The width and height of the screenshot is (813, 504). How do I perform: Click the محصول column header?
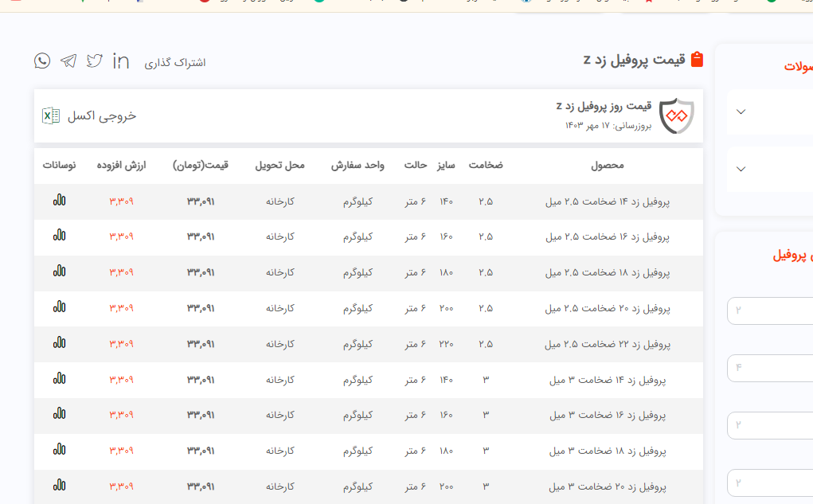tap(607, 166)
